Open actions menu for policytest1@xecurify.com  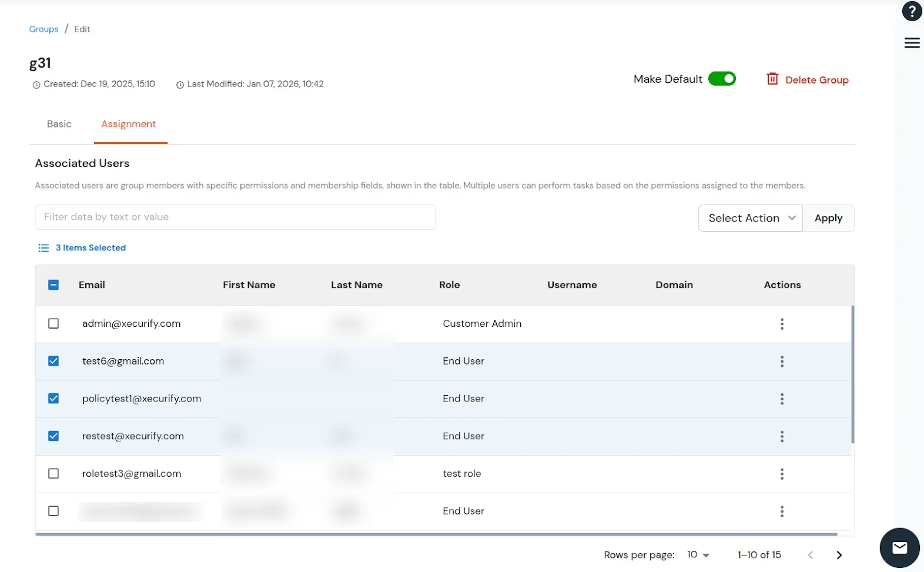click(782, 399)
